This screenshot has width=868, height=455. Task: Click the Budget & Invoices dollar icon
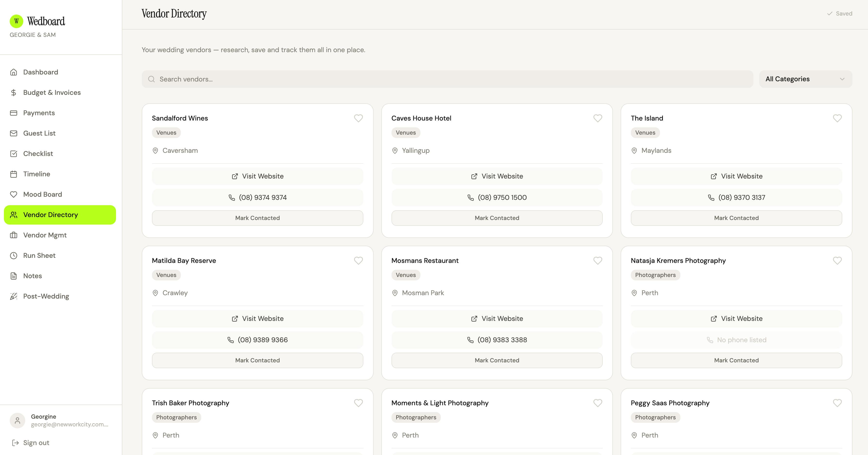pos(14,93)
